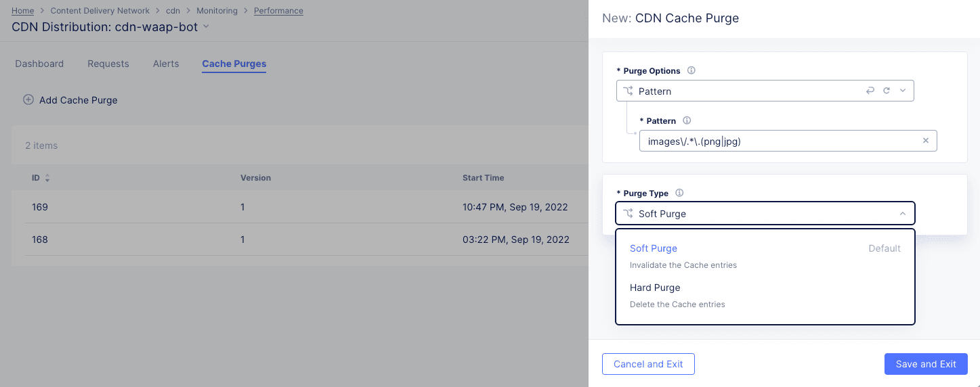Open the Requests tab
Image resolution: width=980 pixels, height=387 pixels.
pyautogui.click(x=108, y=64)
